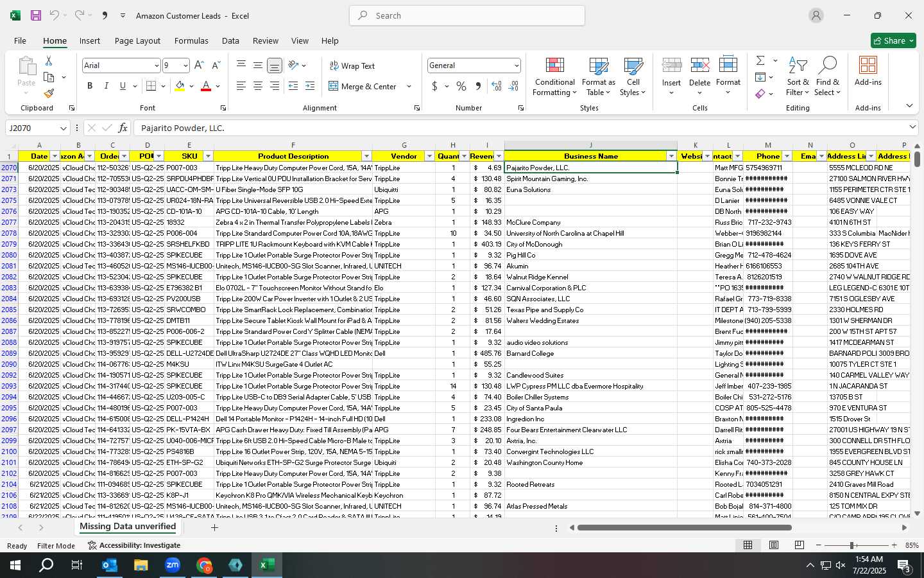Click the Orientation text angle icon

pos(293,65)
